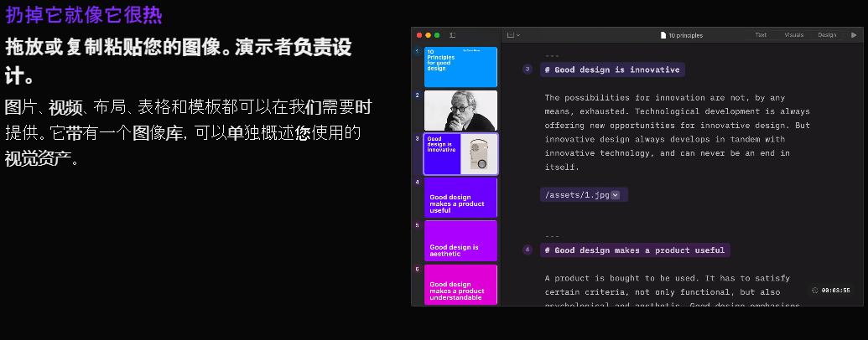Expand the /assets/1.jpg chevron dropdown
Screen dimensions: 868x340
click(x=616, y=195)
